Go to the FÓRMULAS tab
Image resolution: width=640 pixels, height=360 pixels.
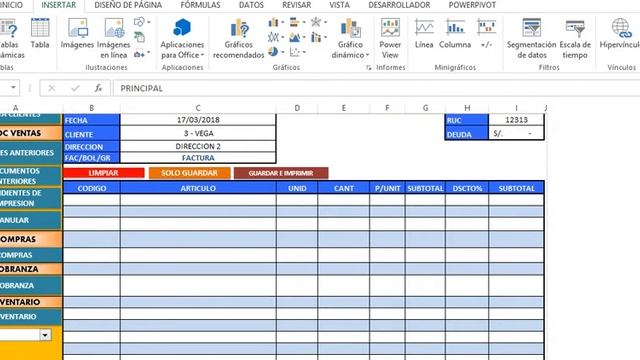pos(200,5)
